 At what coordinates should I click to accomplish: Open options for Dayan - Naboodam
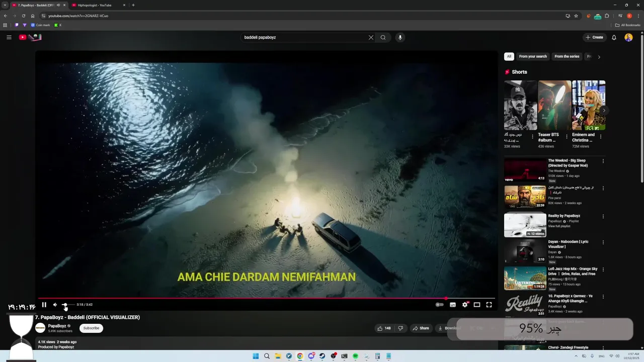click(x=603, y=243)
